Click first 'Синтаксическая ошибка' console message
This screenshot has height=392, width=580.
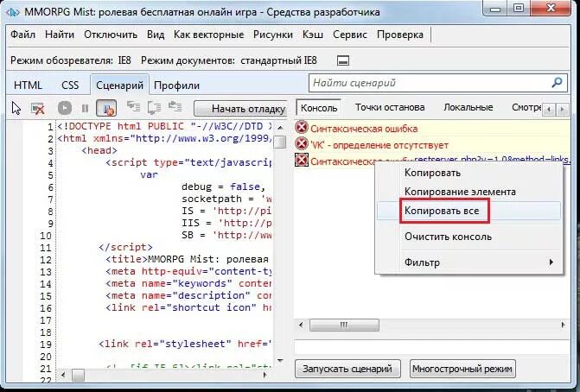tap(364, 129)
